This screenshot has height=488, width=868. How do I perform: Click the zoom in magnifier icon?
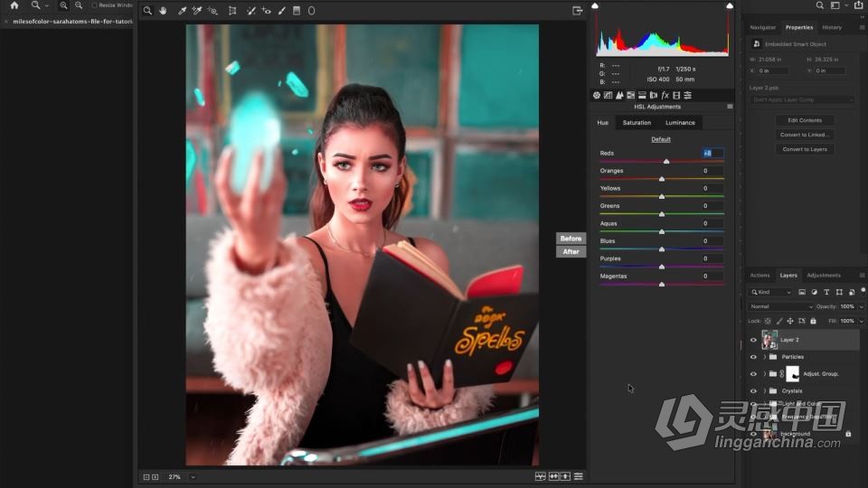[63, 5]
